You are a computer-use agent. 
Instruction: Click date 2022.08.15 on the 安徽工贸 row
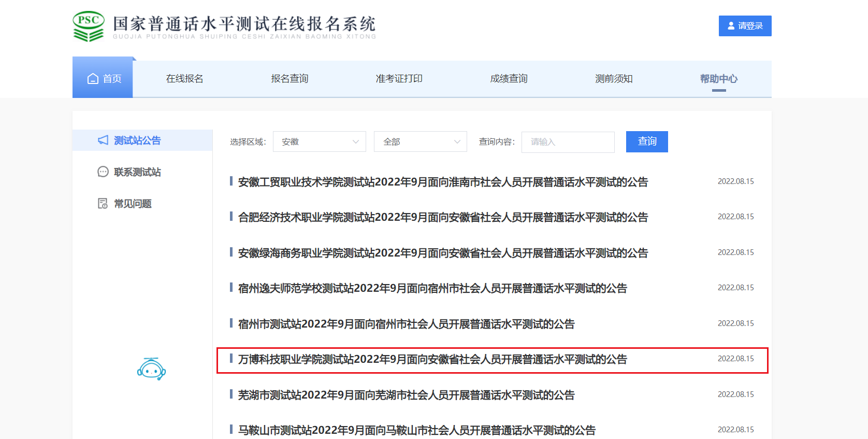click(x=735, y=181)
